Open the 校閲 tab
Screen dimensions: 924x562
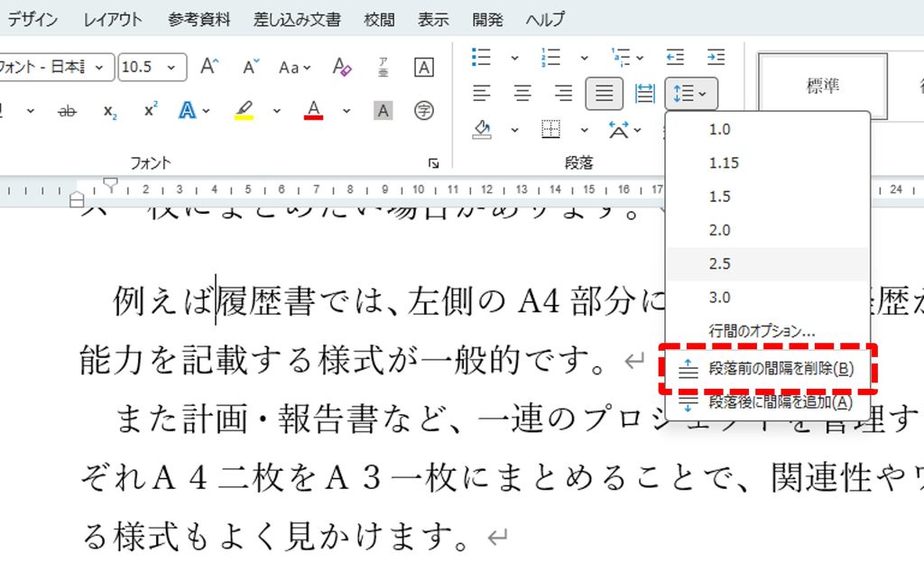379,20
